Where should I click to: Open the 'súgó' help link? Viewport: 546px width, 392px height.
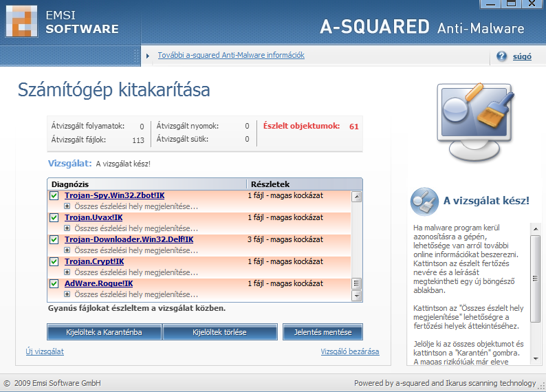click(522, 56)
